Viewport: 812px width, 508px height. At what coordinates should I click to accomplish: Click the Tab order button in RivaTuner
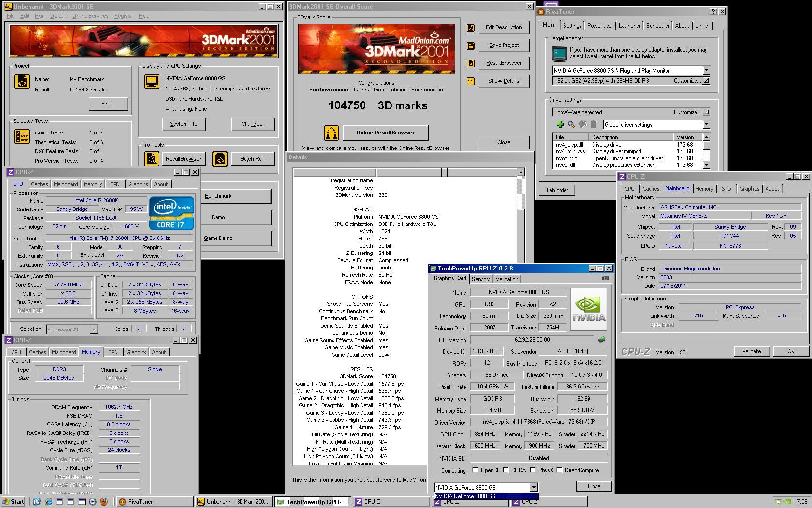557,190
